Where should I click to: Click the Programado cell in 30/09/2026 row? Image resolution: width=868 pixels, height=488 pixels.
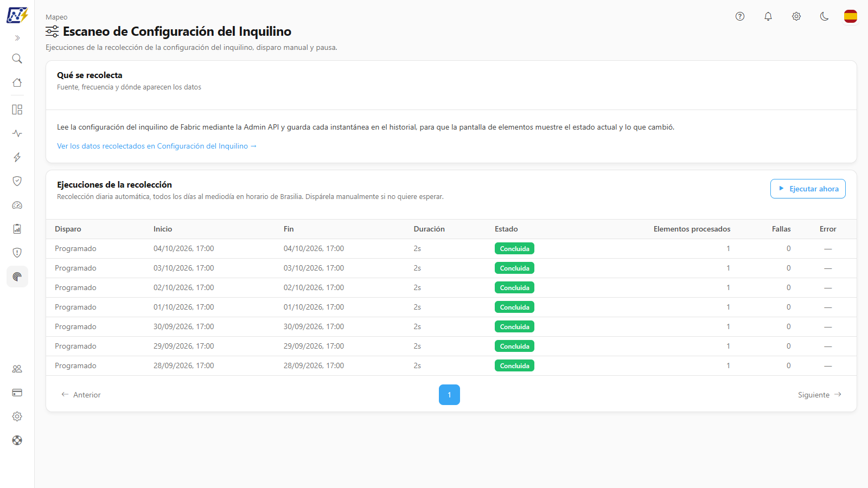(x=75, y=326)
